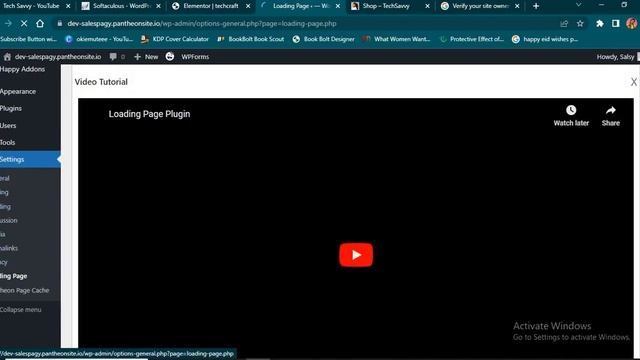Play the Loading Page Plugin video
640x360 pixels.
[x=356, y=255]
